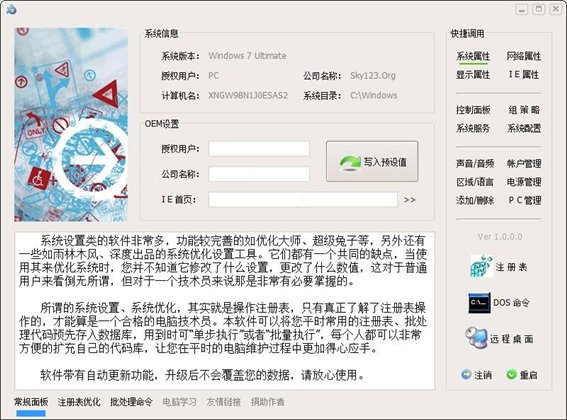Switch to the 批处理命令 tab

tap(131, 402)
